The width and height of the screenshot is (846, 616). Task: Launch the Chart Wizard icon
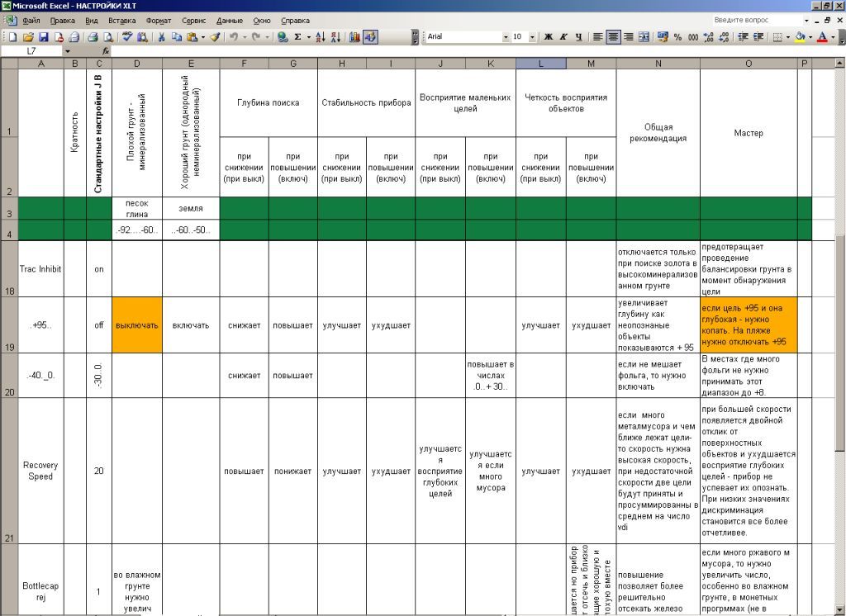point(355,37)
